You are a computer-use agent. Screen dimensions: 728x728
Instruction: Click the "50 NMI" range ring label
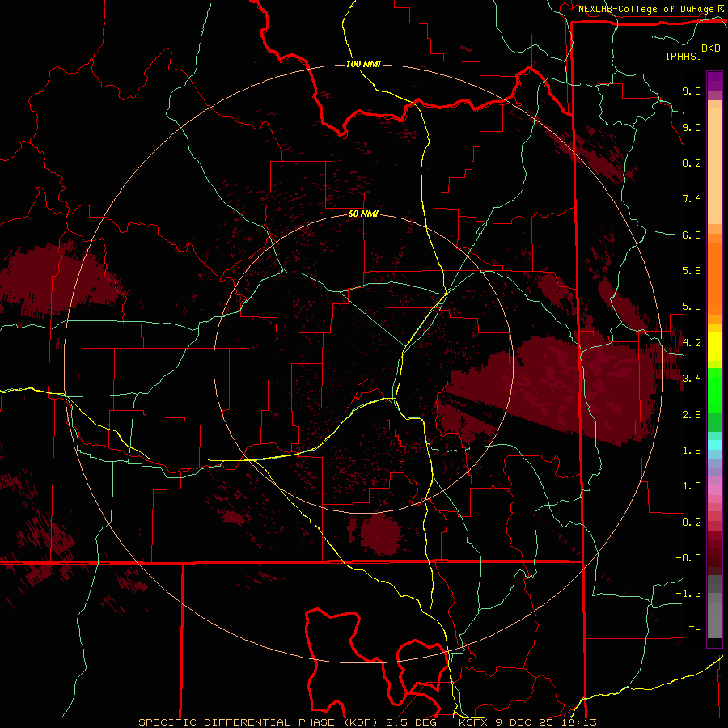click(363, 214)
